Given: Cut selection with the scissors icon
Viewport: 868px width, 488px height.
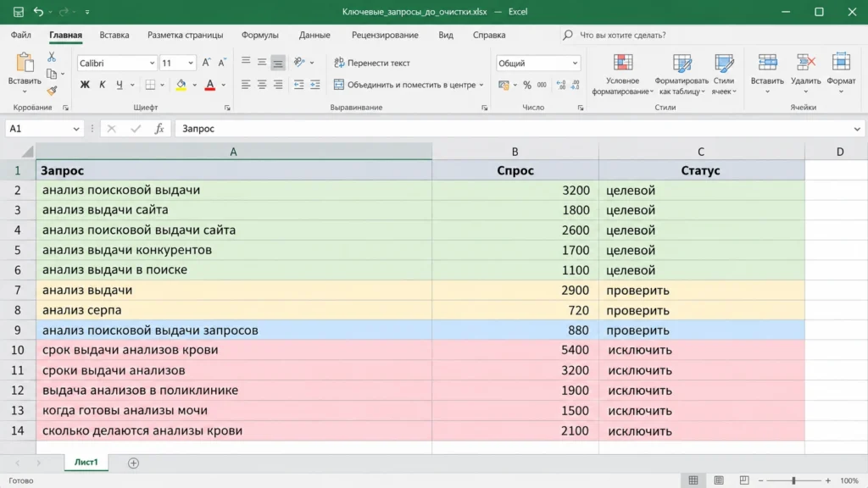Looking at the screenshot, I should point(52,57).
